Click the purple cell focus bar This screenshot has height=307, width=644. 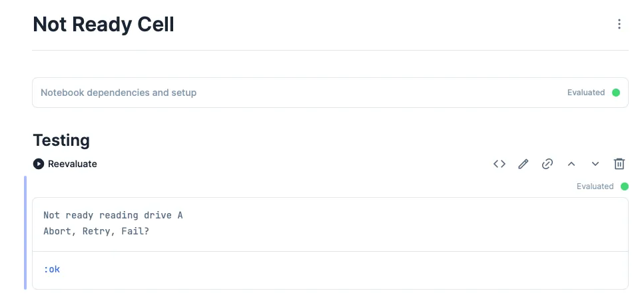pyautogui.click(x=26, y=232)
